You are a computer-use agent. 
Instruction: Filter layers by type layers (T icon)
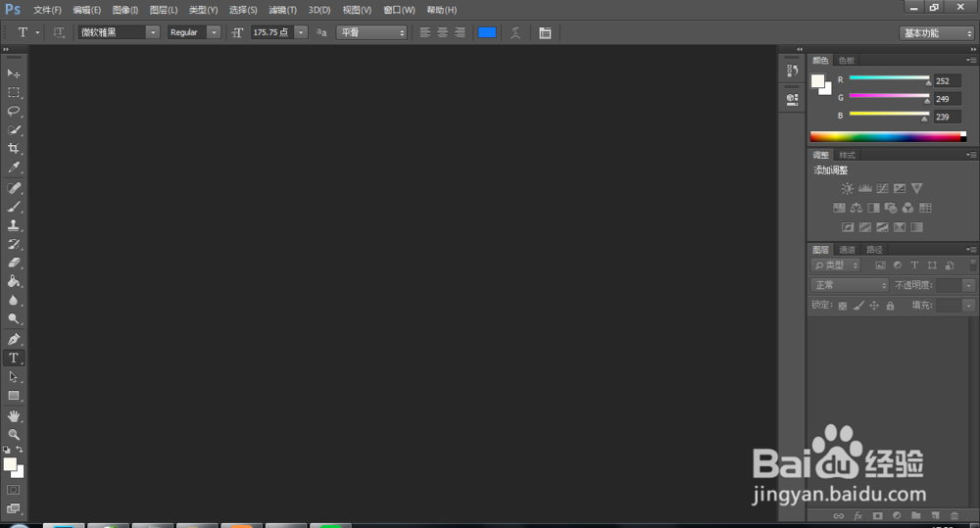[914, 264]
